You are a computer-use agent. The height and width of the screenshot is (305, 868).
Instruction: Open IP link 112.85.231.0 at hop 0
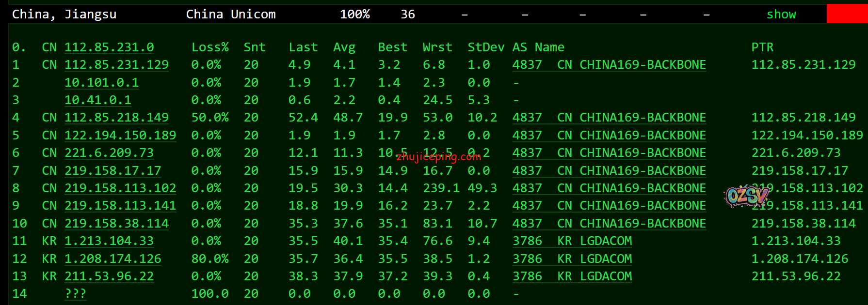tap(109, 47)
